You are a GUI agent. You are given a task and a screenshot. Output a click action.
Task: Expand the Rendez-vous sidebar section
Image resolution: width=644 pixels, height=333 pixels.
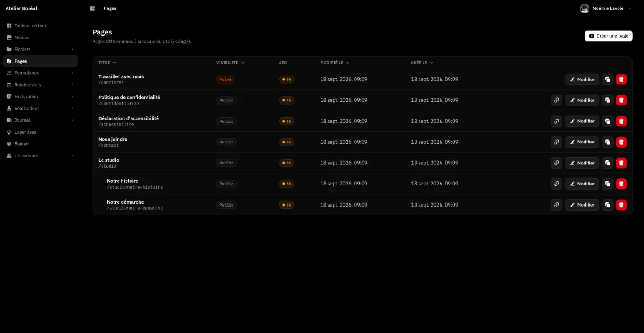pos(40,85)
